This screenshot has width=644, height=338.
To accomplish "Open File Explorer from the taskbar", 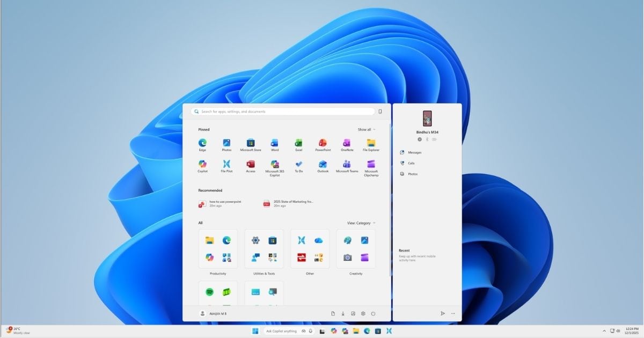I will (356, 331).
